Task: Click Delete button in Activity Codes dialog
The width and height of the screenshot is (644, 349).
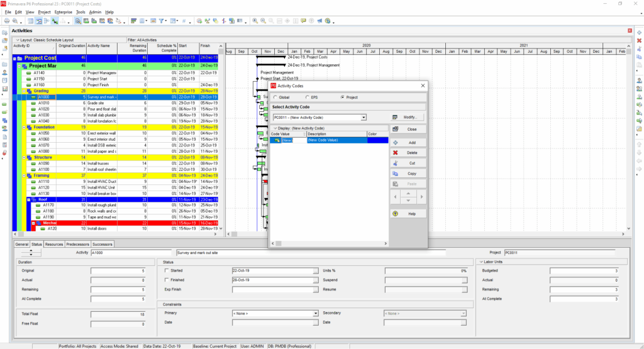Action: click(408, 153)
